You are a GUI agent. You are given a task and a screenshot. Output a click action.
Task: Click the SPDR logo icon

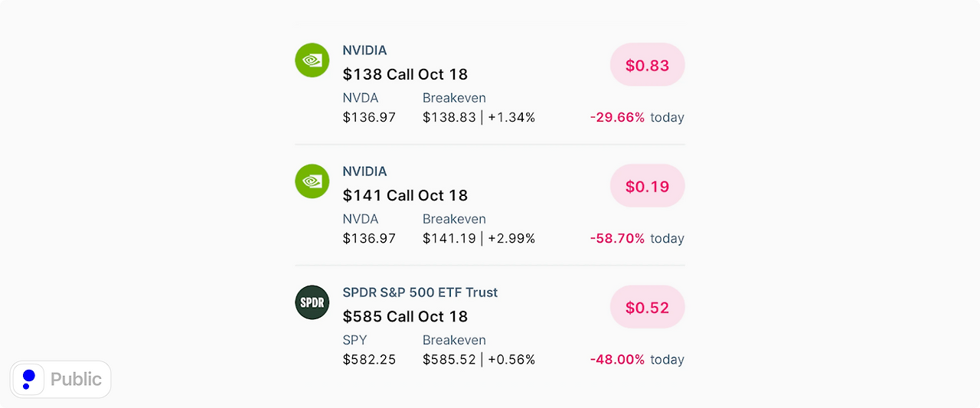312,302
